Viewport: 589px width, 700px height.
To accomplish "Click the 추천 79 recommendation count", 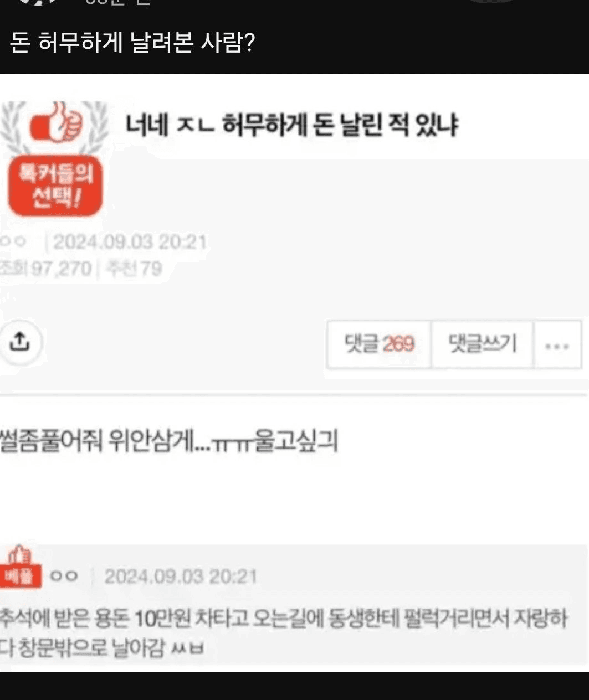I will tap(134, 269).
